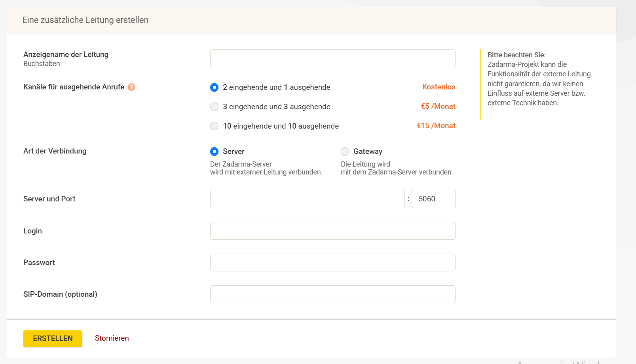Focus the Login input field
The image size is (636, 364).
[332, 231]
